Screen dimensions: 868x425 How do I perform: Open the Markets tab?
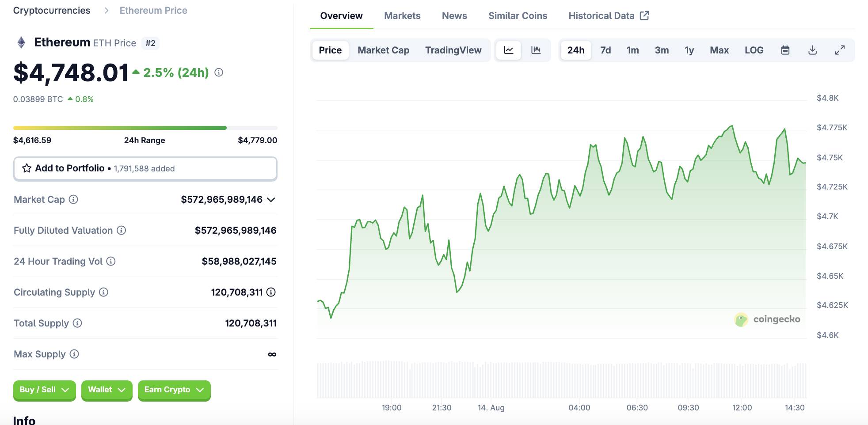[402, 16]
